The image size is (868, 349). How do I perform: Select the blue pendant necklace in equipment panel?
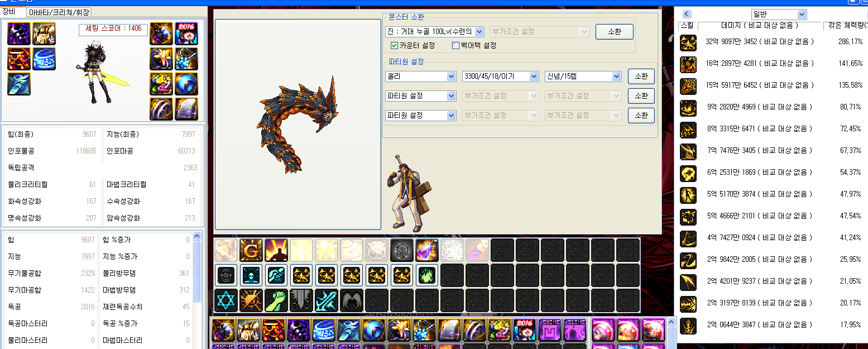tap(186, 59)
